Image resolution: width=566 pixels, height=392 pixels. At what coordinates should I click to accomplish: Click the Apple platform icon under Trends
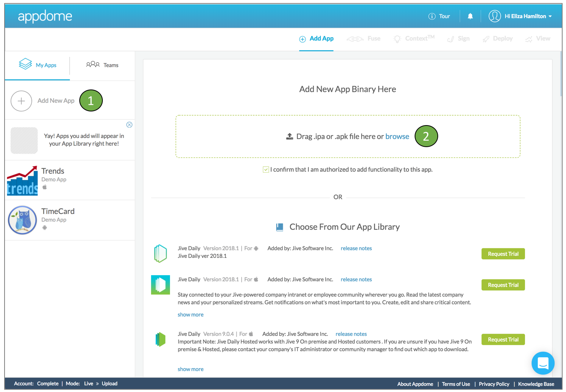coord(44,187)
